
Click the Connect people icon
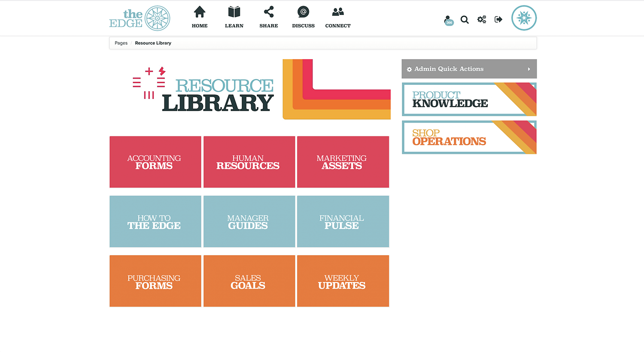coord(338,12)
